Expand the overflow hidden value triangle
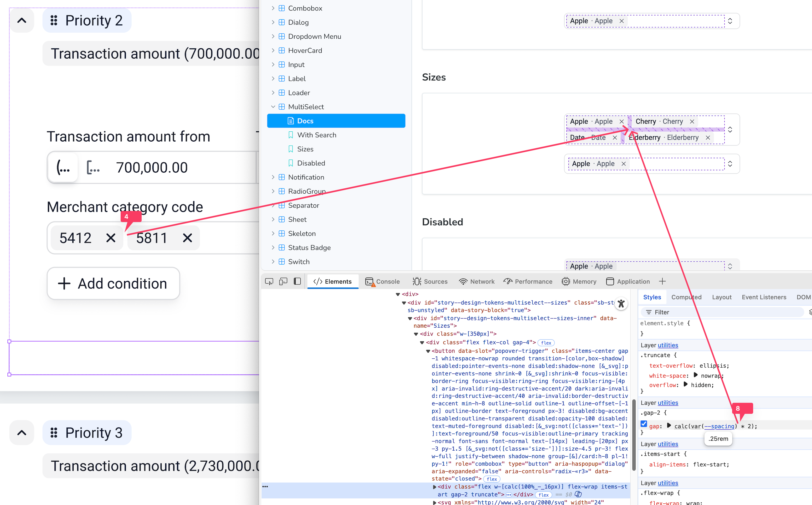The image size is (812, 505). 685,384
